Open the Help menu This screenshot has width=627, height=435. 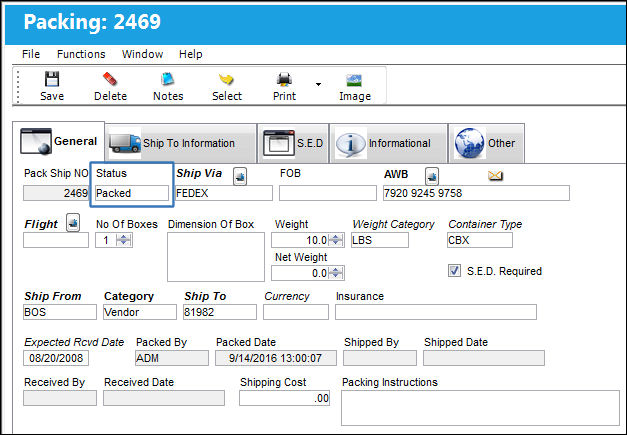coord(190,54)
